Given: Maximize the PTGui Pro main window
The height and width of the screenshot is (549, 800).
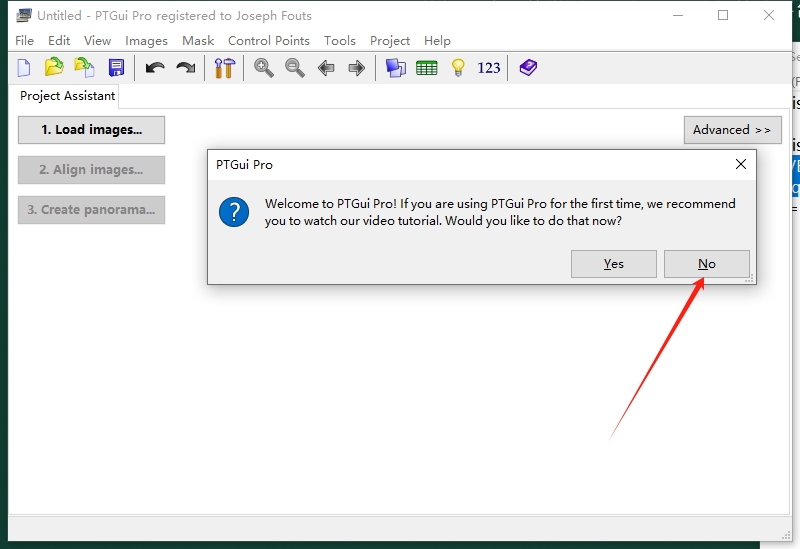Looking at the screenshot, I should point(723,15).
